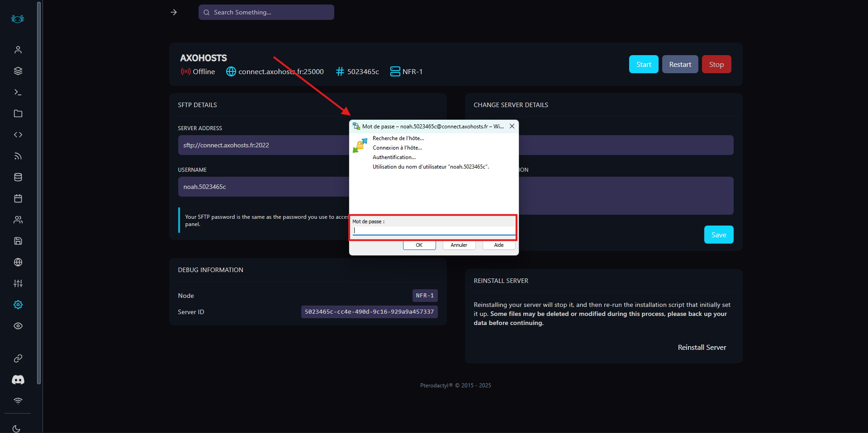The height and width of the screenshot is (433, 868).
Task: Click OK in the password dialog
Action: pyautogui.click(x=419, y=245)
